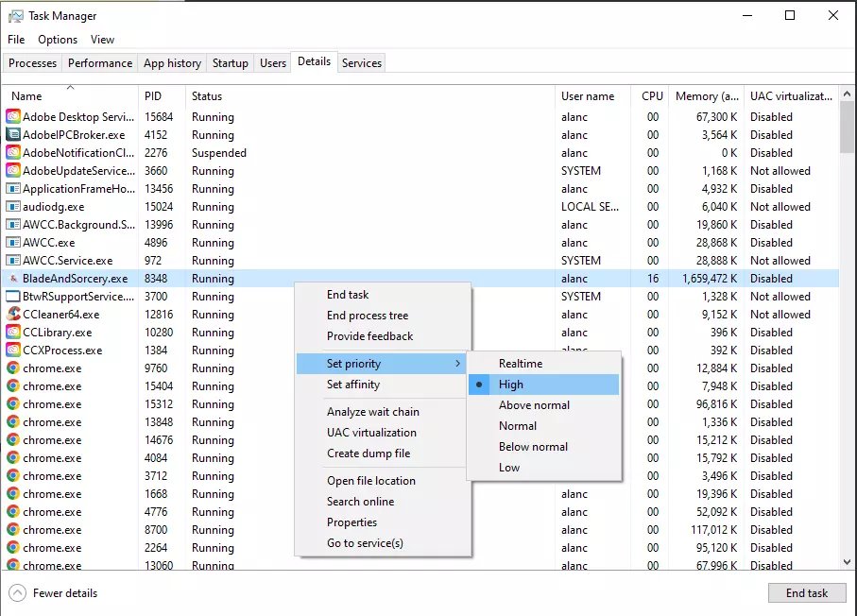This screenshot has height=616, width=857.
Task: Sort processes by the Memory column header
Action: (x=707, y=96)
